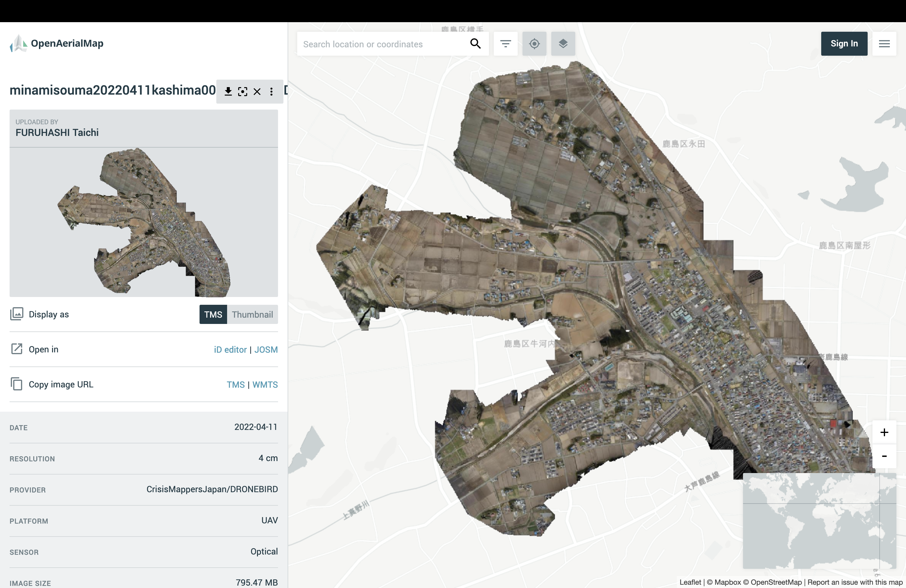Switch display to TMS
The width and height of the screenshot is (906, 588).
point(213,315)
